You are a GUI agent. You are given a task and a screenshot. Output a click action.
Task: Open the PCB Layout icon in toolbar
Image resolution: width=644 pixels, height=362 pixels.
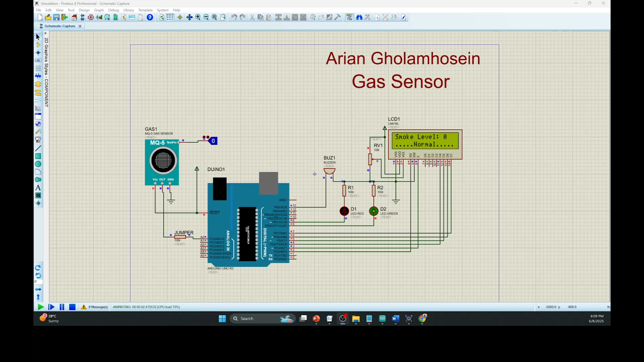click(x=91, y=17)
